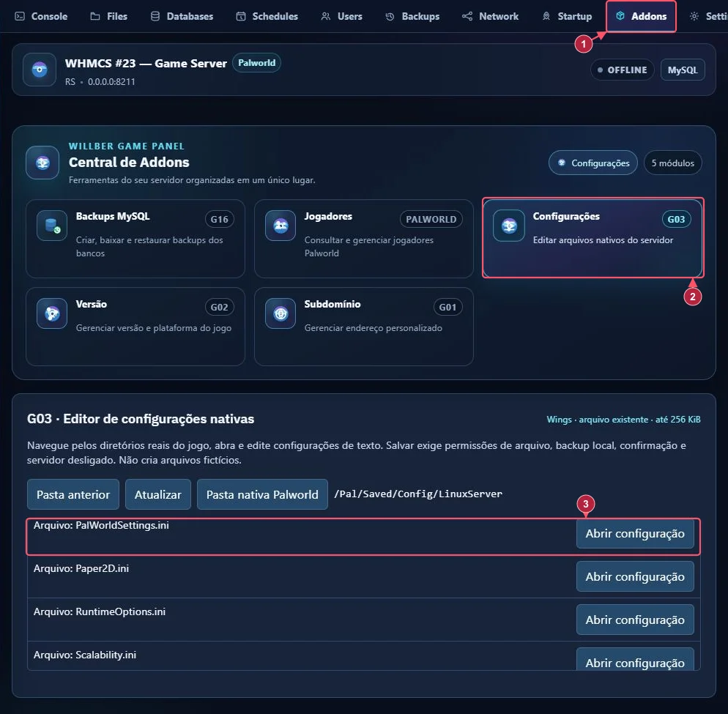Click the G16 module badge
Viewport: 728px width, 714px height.
coord(220,219)
